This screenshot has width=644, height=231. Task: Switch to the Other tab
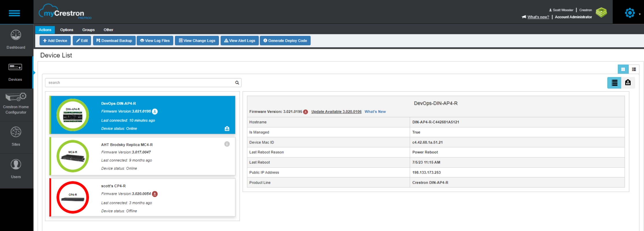point(108,30)
